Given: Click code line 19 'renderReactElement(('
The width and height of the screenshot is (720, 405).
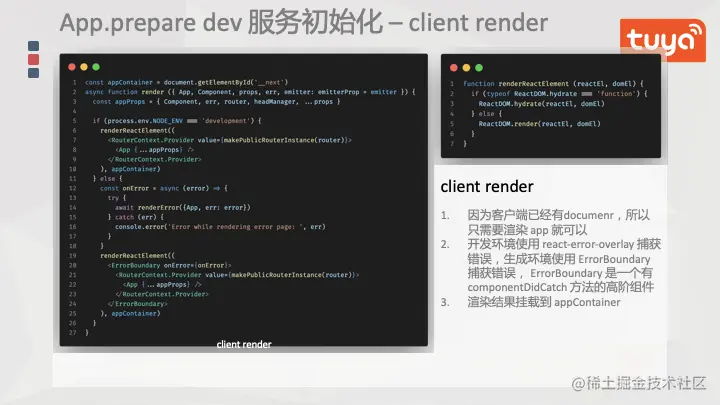Looking at the screenshot, I should [137, 256].
